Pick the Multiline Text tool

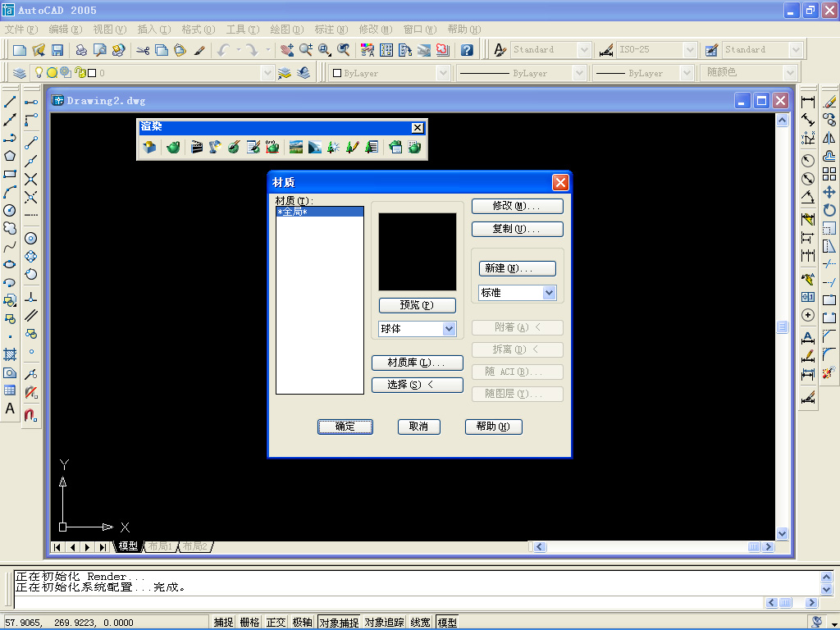[10, 409]
